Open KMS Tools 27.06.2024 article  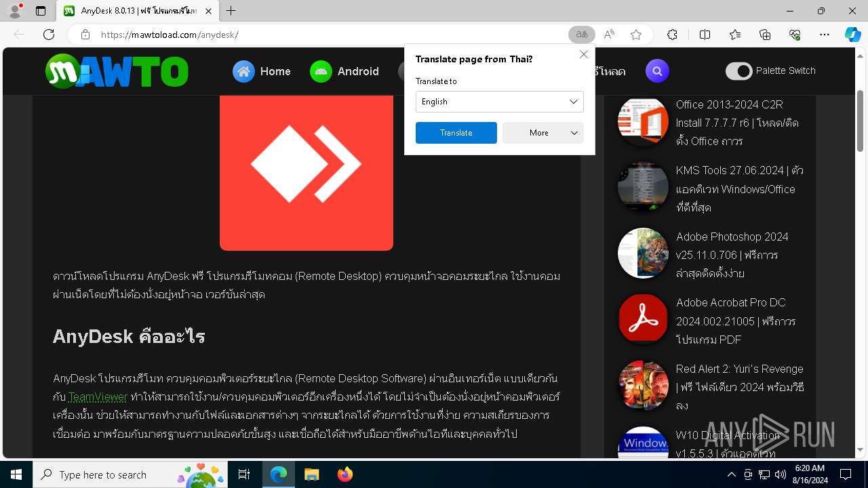739,189
